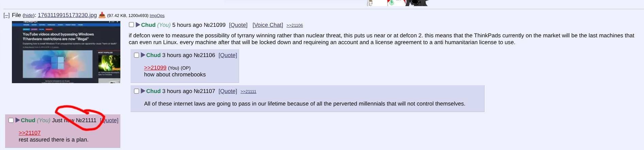Collapse the thread with the [–] toggle

pos(6,15)
